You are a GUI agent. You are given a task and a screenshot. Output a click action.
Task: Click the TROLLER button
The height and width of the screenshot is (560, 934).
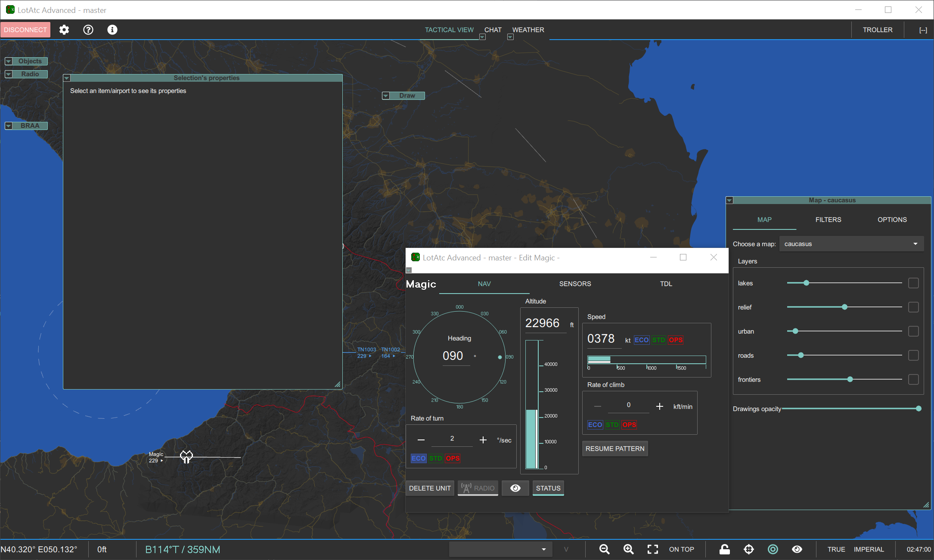tap(878, 30)
